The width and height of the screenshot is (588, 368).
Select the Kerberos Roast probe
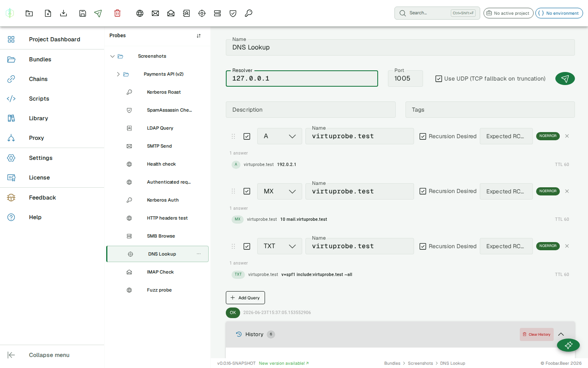(158, 92)
